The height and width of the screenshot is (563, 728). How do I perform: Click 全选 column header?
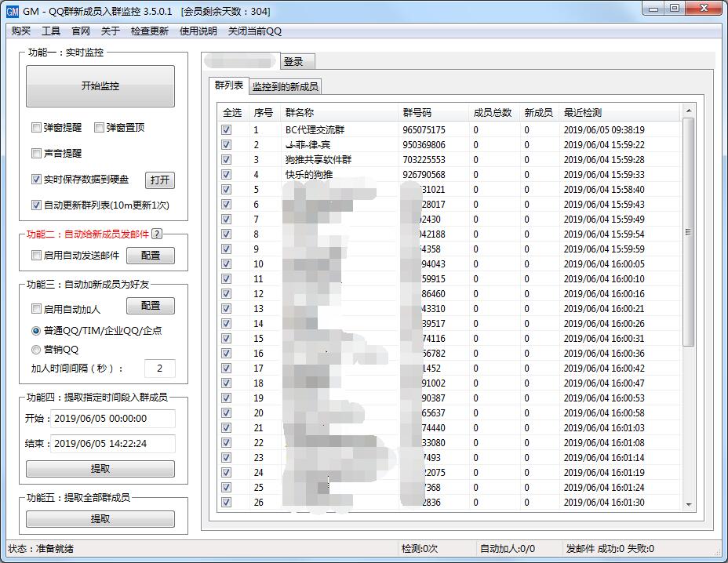[x=232, y=113]
